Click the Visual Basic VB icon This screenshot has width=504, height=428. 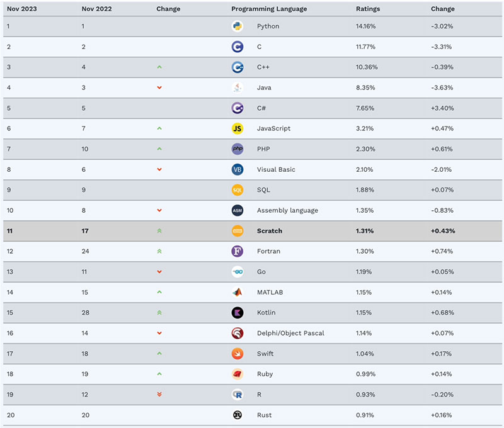click(x=238, y=169)
